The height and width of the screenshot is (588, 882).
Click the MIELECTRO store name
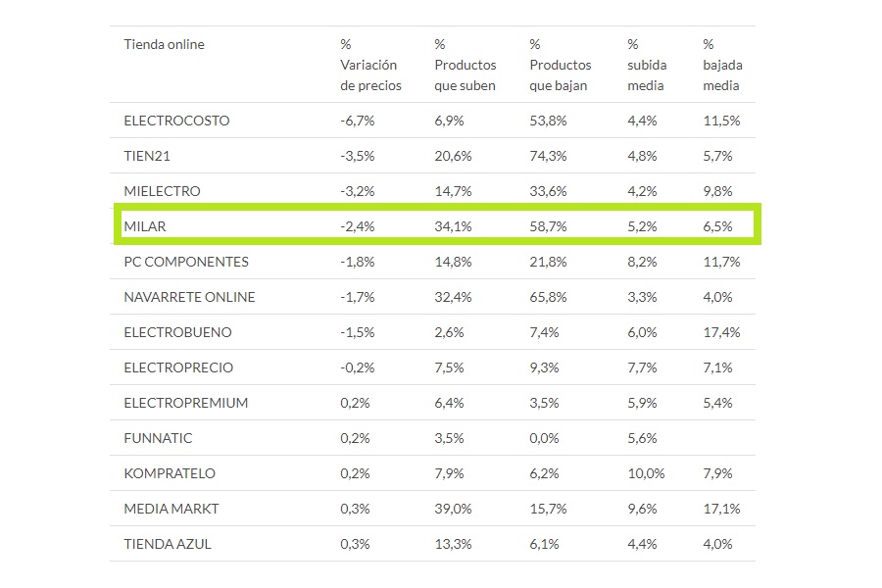tap(162, 191)
